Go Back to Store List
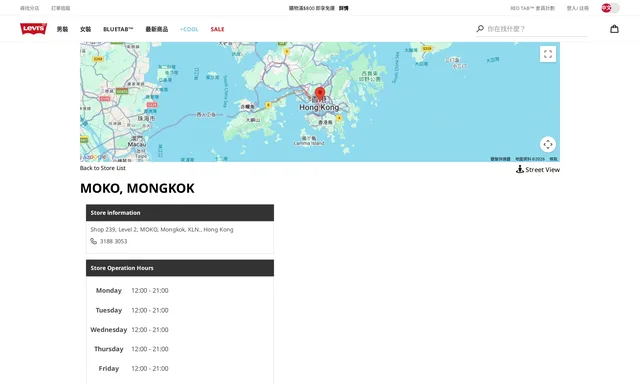640x384 pixels. tap(102, 168)
